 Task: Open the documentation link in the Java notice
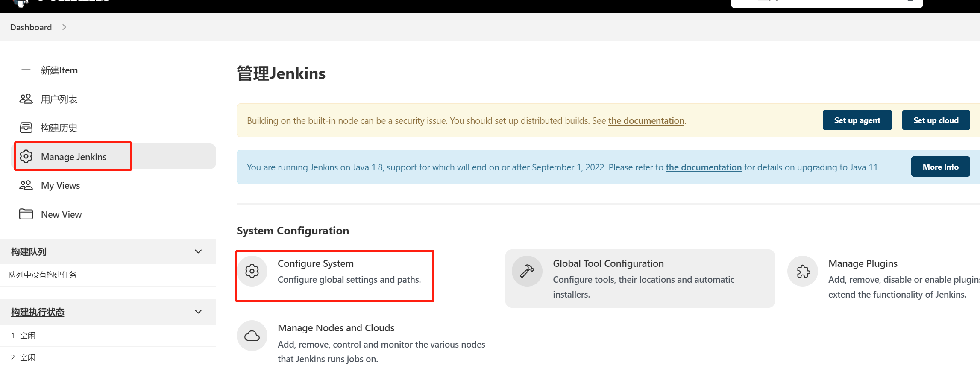point(704,167)
